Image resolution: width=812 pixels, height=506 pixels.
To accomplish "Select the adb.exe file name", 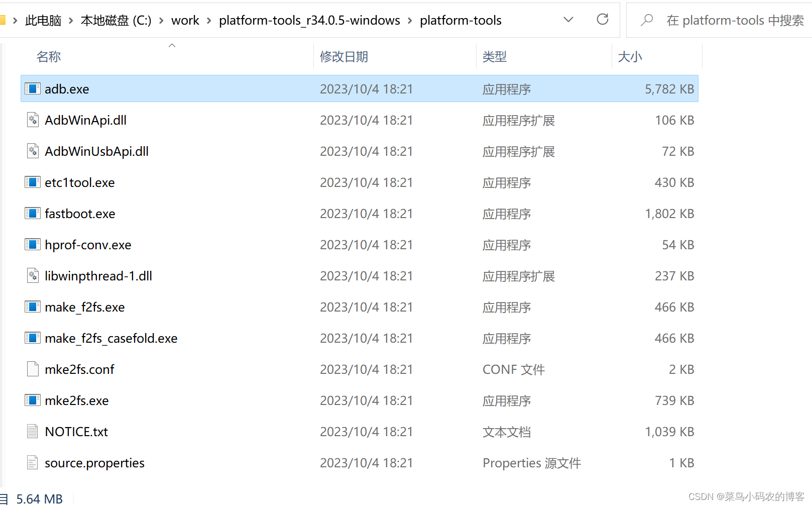I will click(x=67, y=89).
